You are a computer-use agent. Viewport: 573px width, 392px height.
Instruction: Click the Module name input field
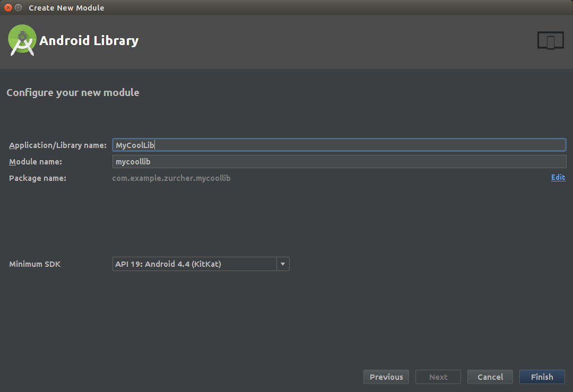point(339,161)
